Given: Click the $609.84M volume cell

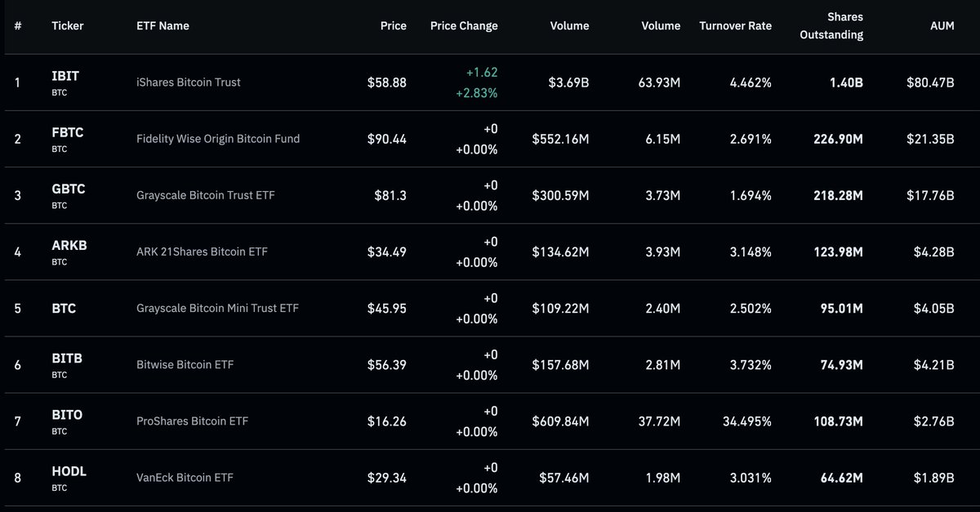Looking at the screenshot, I should click(560, 421).
